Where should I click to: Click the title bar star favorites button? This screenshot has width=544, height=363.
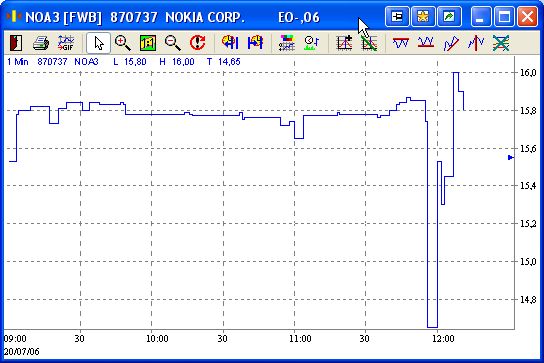tap(423, 16)
